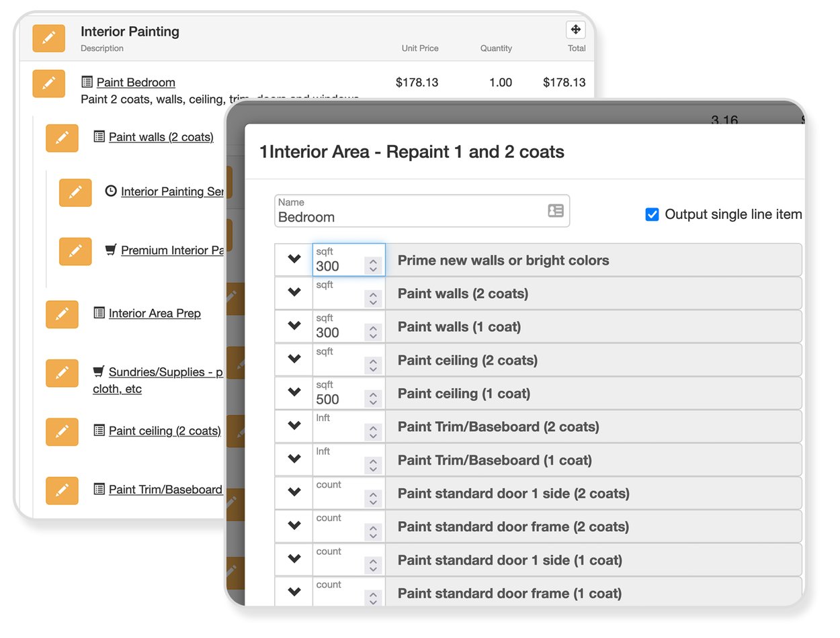Viewport: 840px width, 638px height.
Task: Edit the Paint walls (2 coats) item
Action: pyautogui.click(x=62, y=138)
